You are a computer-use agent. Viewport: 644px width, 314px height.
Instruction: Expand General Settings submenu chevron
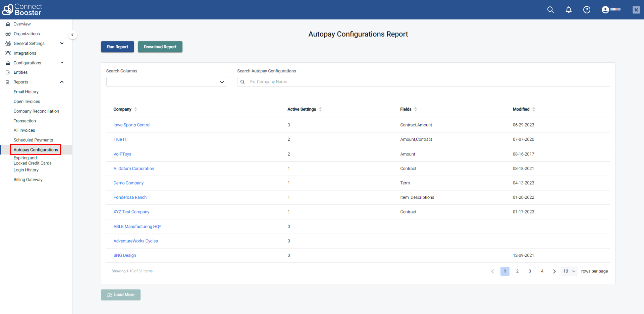(62, 43)
